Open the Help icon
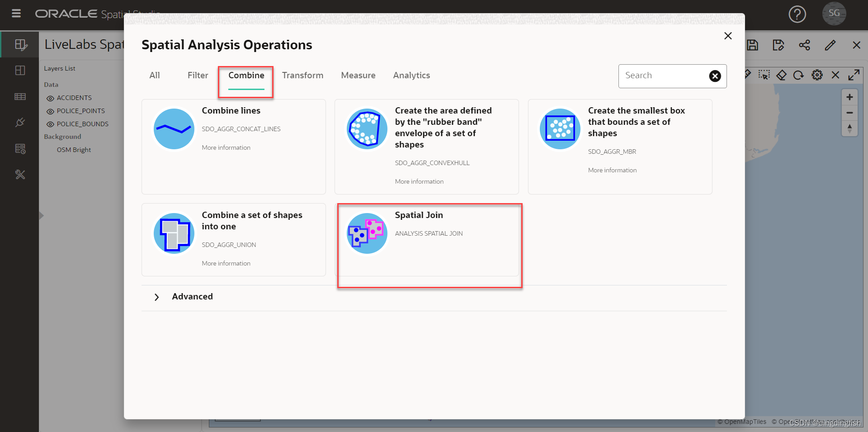The width and height of the screenshot is (868, 432). pos(797,14)
